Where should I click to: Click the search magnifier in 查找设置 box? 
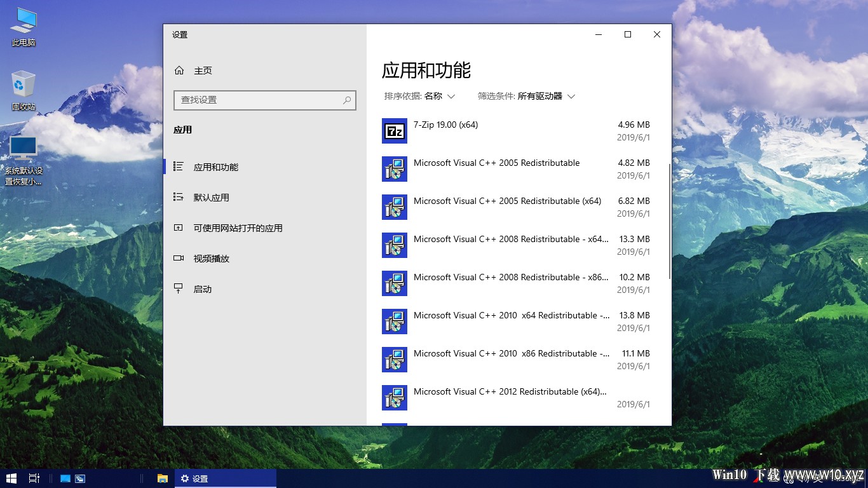[347, 100]
